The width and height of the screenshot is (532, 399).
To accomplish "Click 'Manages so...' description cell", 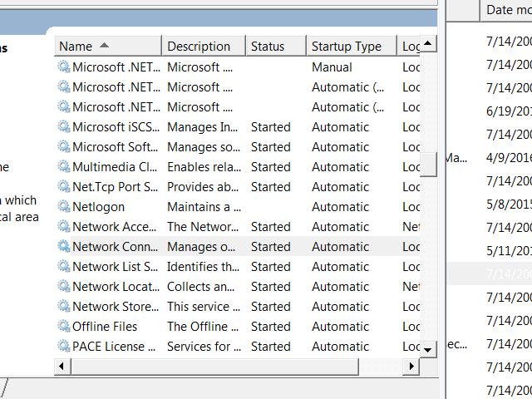I will point(204,147).
